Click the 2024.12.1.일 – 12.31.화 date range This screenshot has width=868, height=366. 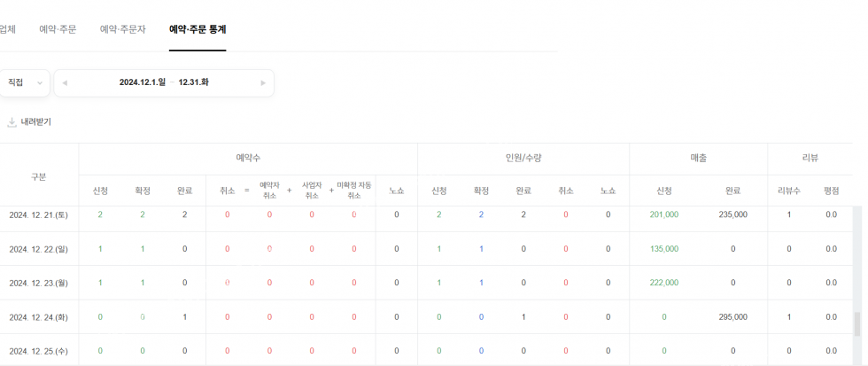[x=164, y=82]
